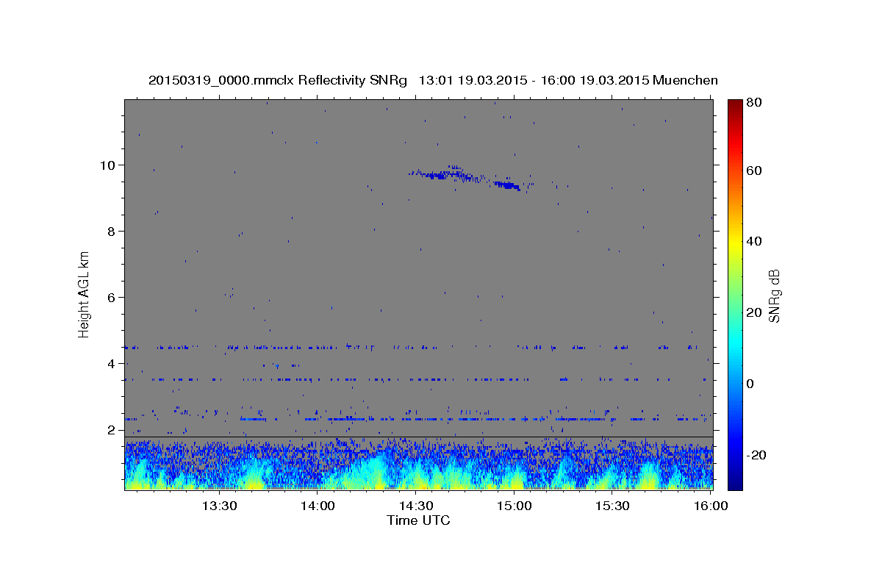The image size is (882, 588).
Task: Click the plot title text '20150319_0000.mmclx Reflectivity SNRg'
Action: (x=277, y=80)
